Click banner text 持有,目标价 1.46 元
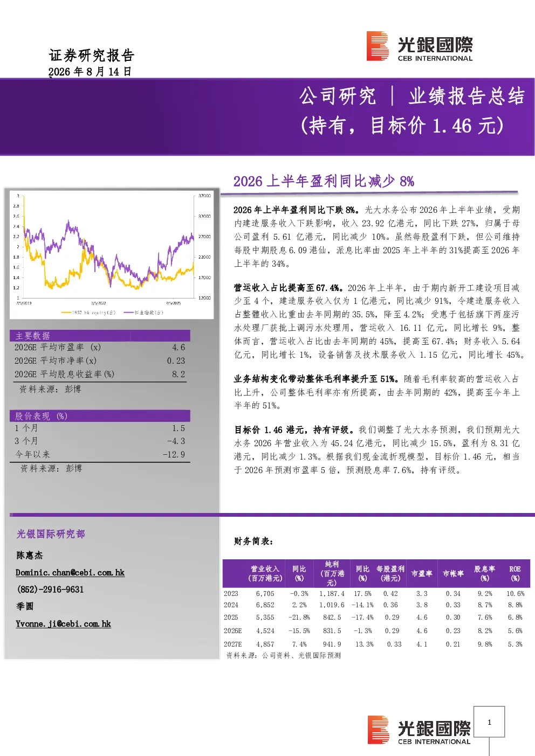The height and width of the screenshot is (756, 535). [402, 126]
